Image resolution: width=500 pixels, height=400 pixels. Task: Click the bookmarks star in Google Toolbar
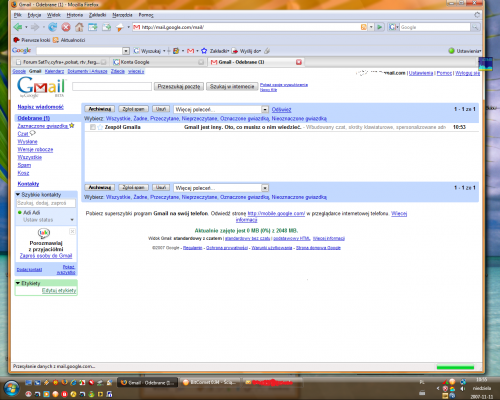(204, 51)
